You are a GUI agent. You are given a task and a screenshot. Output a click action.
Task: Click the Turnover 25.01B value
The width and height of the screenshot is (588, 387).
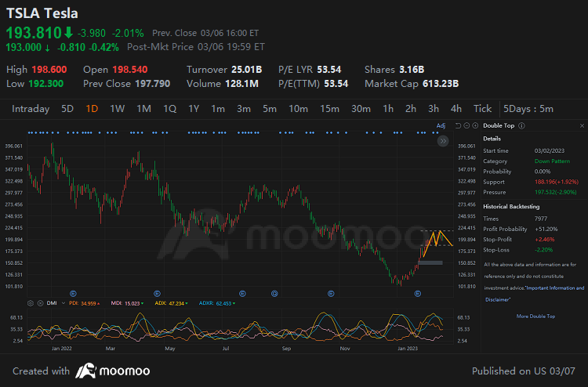pyautogui.click(x=246, y=69)
